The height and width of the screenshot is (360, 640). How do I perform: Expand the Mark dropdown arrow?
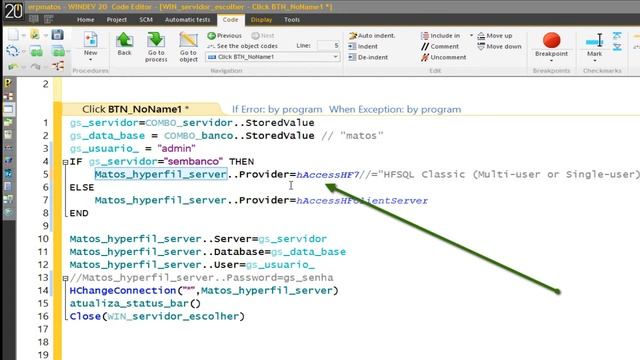[594, 61]
